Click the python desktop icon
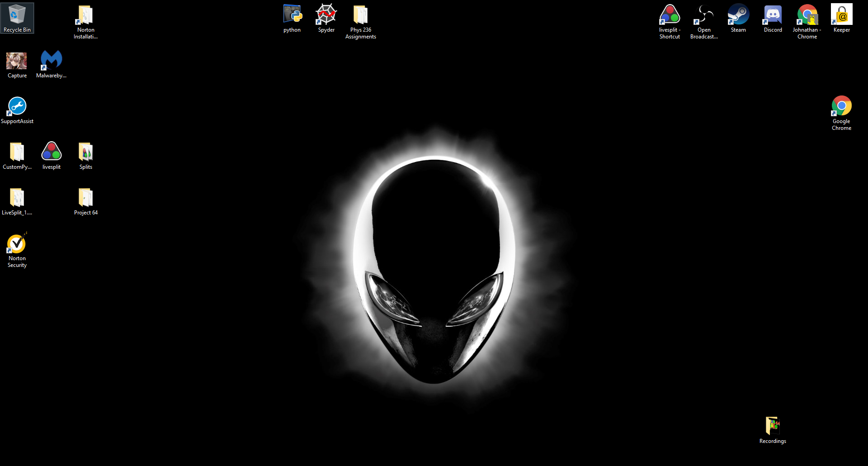Screen dimensions: 868x466 point(292,18)
